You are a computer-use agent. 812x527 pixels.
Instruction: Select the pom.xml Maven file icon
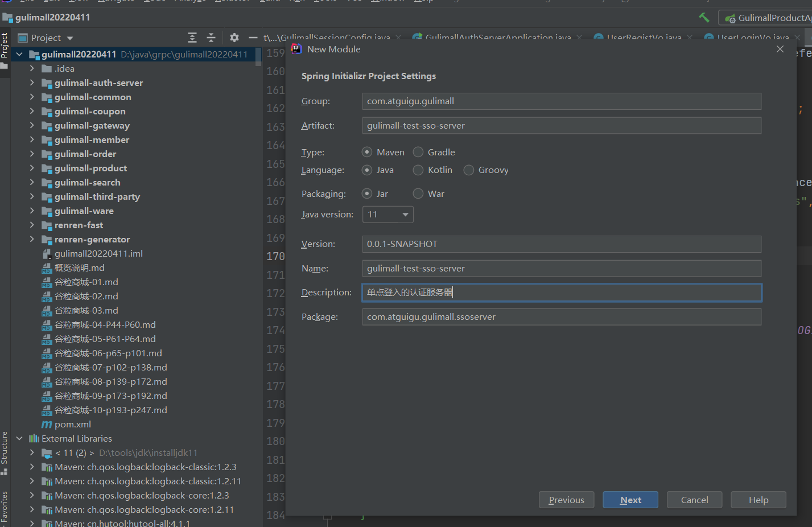point(47,425)
